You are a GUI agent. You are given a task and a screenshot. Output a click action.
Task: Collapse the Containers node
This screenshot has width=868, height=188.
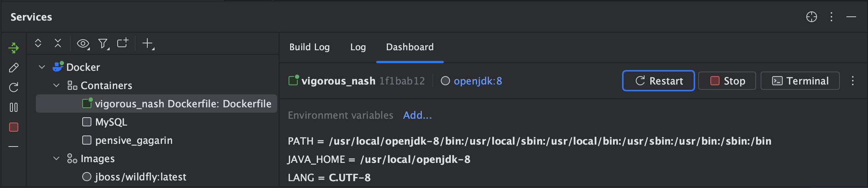coord(56,86)
